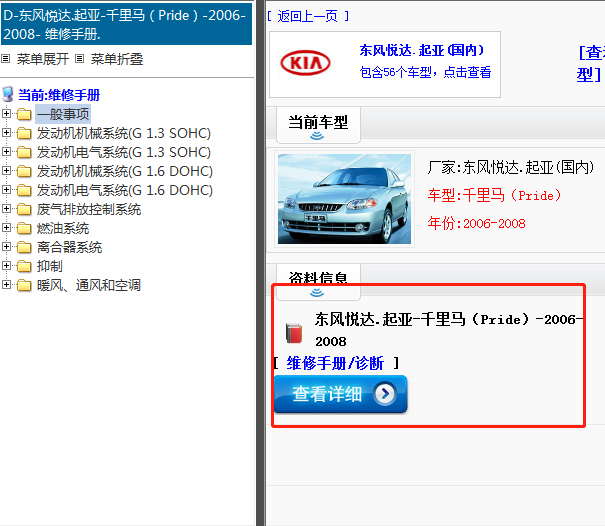Click folder icon for 发动机电气系统(G 1.6 DOHC)
This screenshot has width=605, height=526.
[24, 190]
